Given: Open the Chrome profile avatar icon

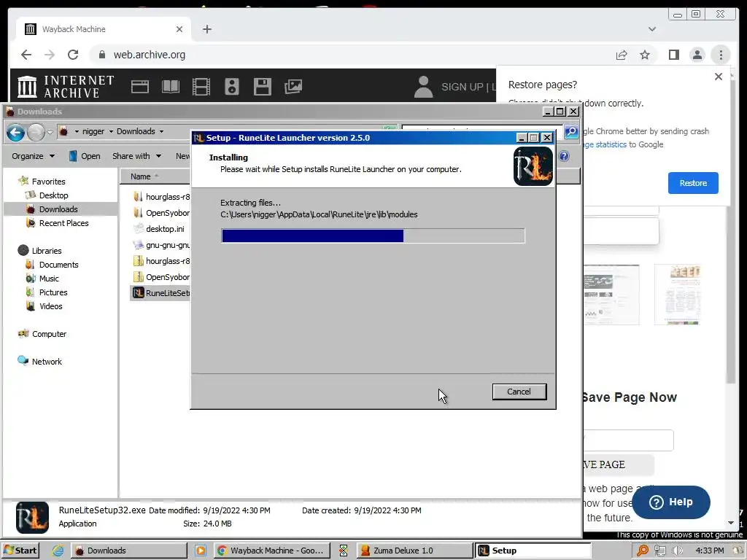Looking at the screenshot, I should (697, 55).
